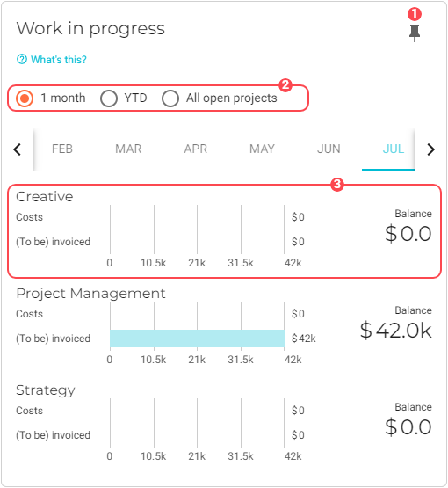Go to previous months with left chevron
The image size is (448, 488).
tap(18, 149)
